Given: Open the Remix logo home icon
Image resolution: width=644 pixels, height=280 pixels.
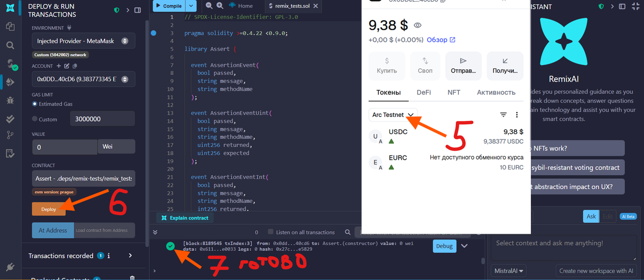Looking at the screenshot, I should (x=10, y=8).
